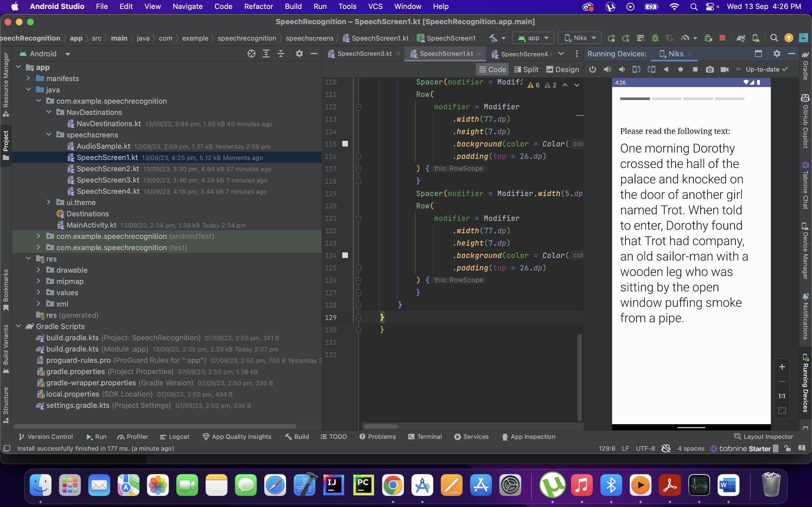812x507 pixels.
Task: Click the color swatch on line 115
Action: [x=345, y=144]
